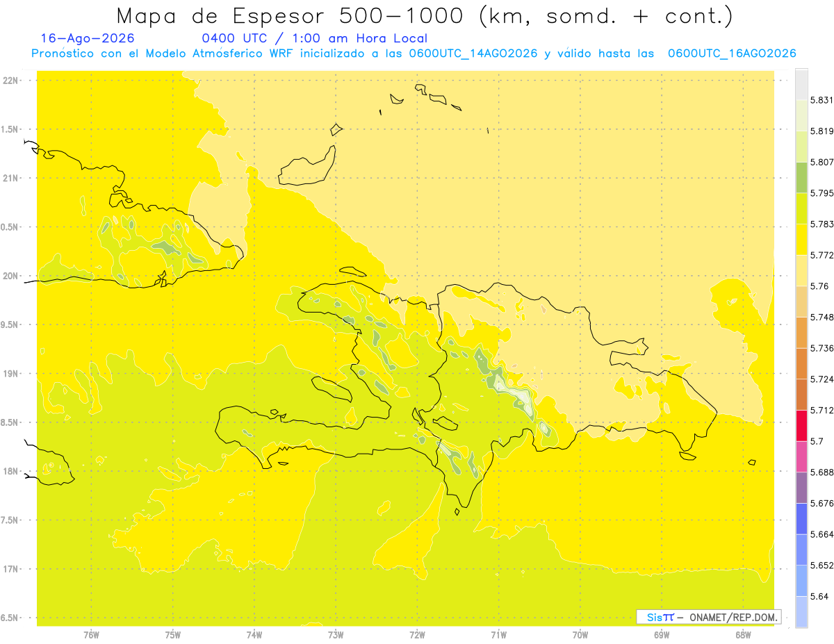Click the 73W longitude axis label

coord(336,635)
